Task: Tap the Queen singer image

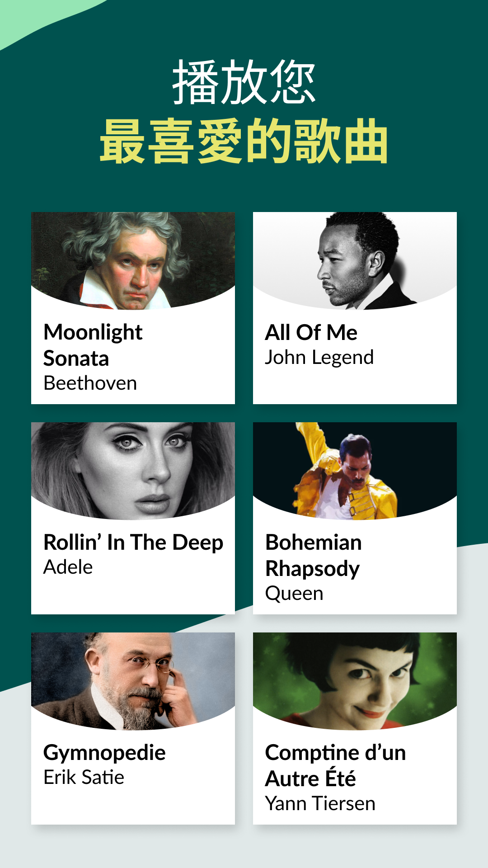Action: click(355, 471)
